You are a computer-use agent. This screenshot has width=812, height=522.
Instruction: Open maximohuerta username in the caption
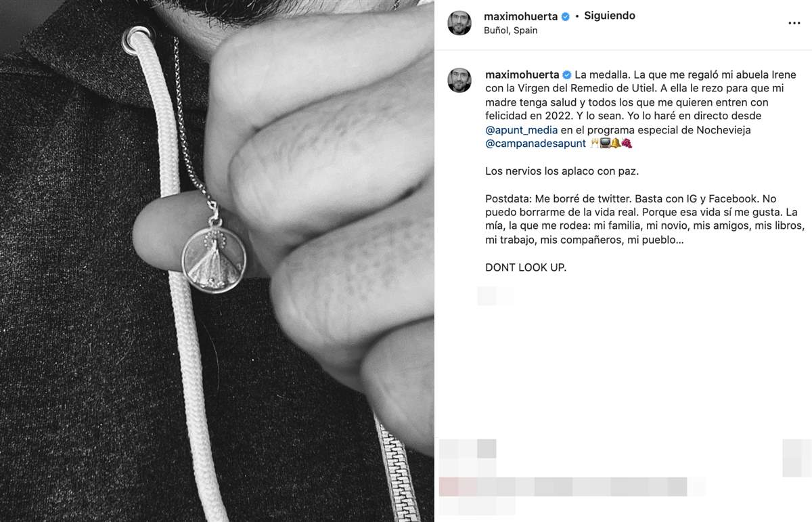click(x=521, y=74)
